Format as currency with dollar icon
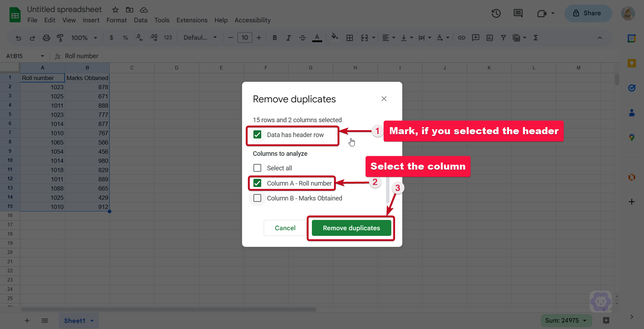Screen dimensions: 644x329 (x=111, y=38)
